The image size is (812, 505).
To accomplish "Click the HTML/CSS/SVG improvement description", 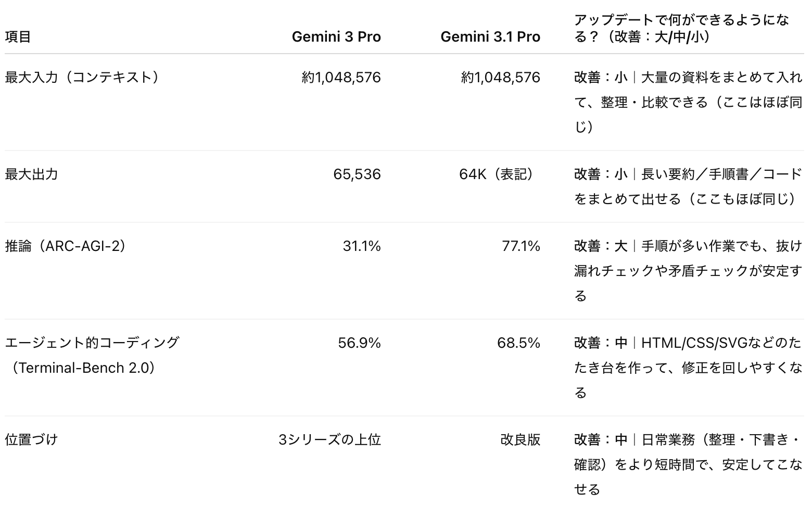I will click(688, 368).
